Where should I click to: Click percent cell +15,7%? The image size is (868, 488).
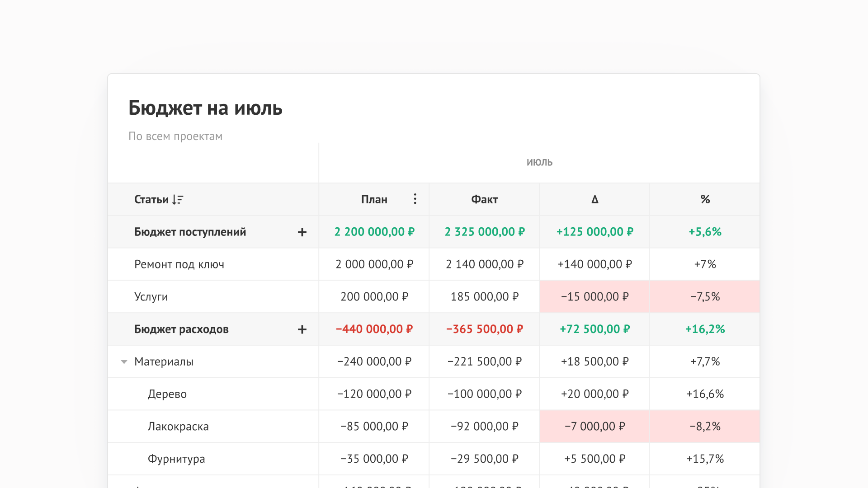[x=705, y=459]
